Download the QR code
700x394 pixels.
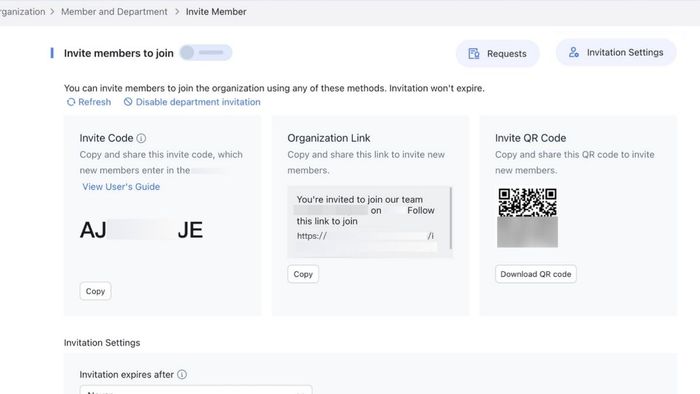tap(536, 274)
